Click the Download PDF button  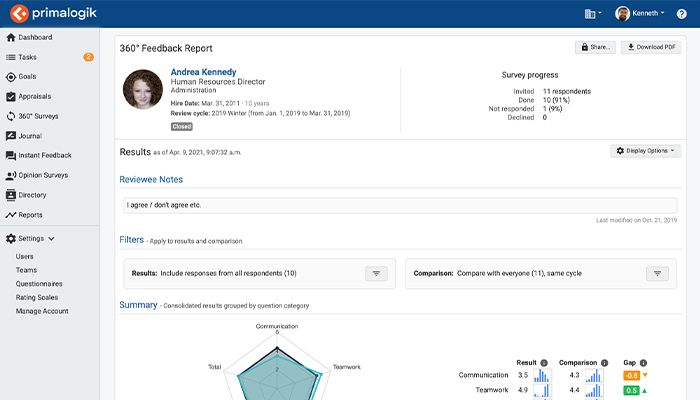click(651, 47)
